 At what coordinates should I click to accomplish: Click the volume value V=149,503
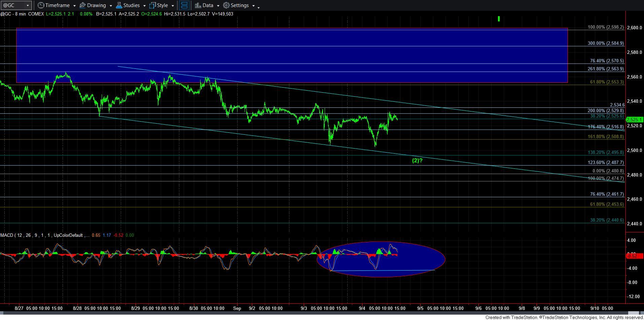coord(222,14)
